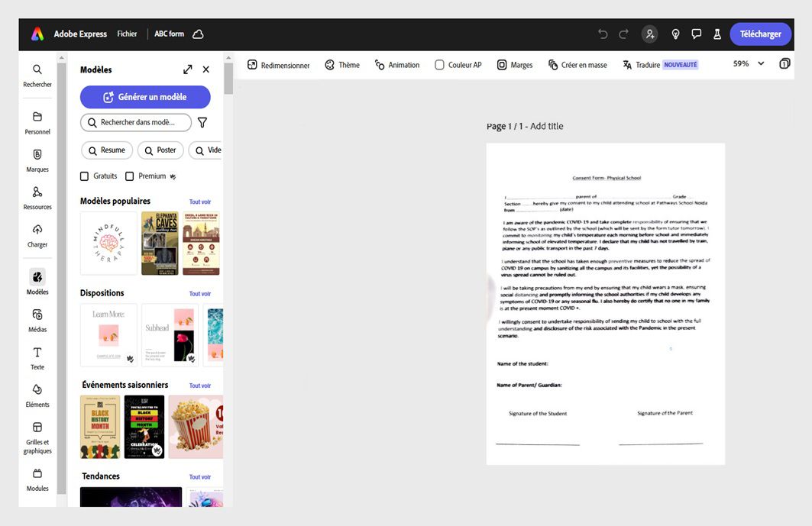Open the Éléments panel
Viewport: 812px width, 526px height.
[37, 395]
